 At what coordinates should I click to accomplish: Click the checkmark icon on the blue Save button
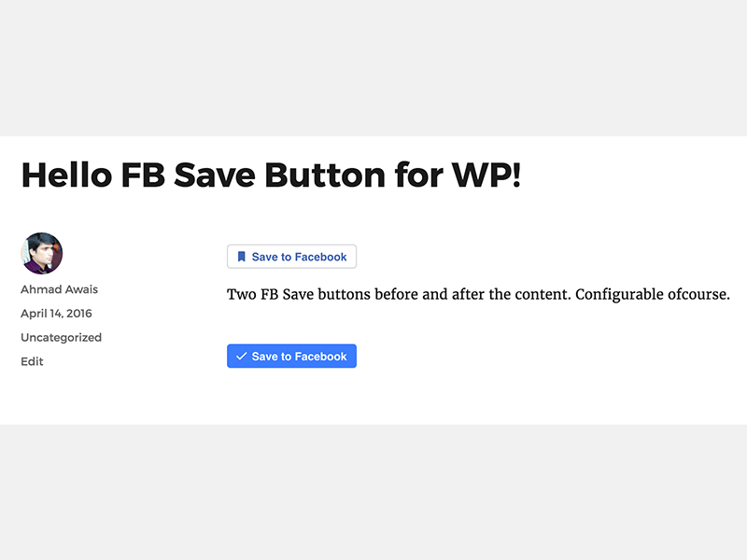point(242,357)
